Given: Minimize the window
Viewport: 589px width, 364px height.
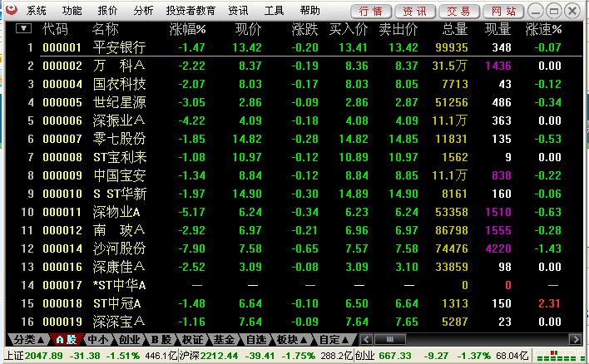Looking at the screenshot, I should [536, 11].
